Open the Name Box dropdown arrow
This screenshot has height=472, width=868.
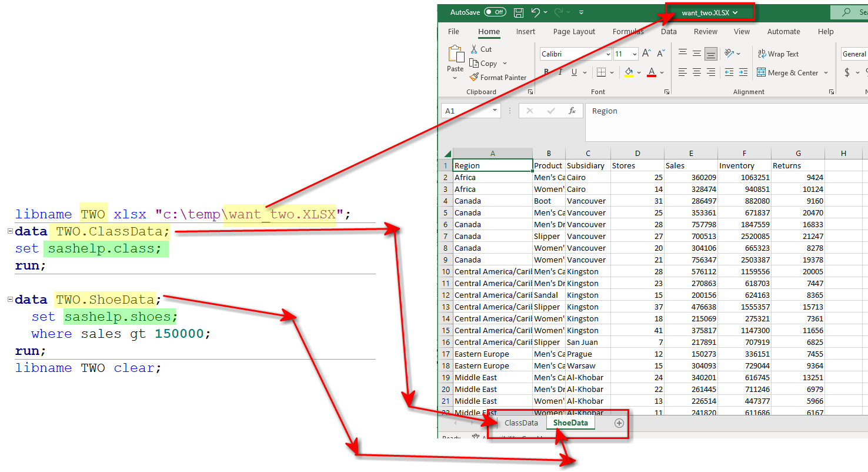(x=495, y=111)
